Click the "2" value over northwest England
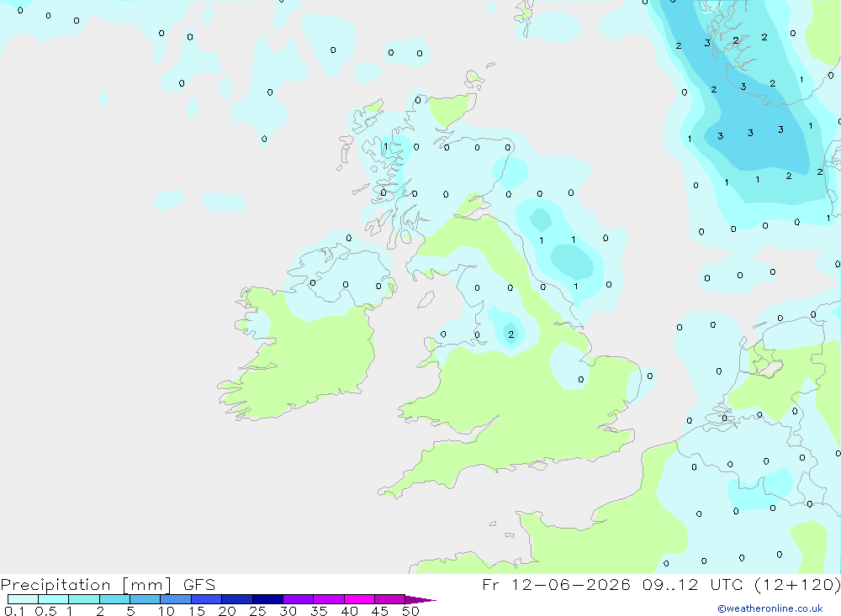Screen dimensions: 841x616 tap(510, 334)
